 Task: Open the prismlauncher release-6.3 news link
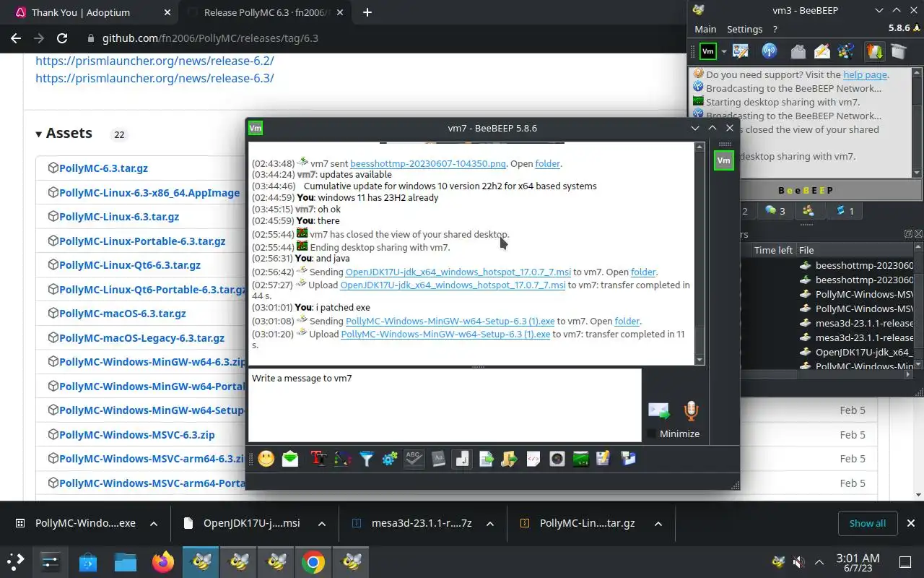point(154,78)
